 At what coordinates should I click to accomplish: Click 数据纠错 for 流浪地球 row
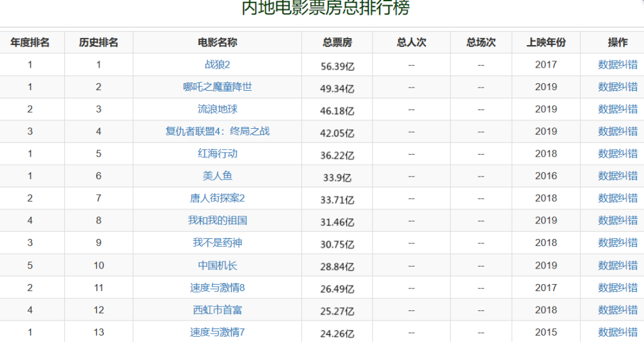point(618,109)
